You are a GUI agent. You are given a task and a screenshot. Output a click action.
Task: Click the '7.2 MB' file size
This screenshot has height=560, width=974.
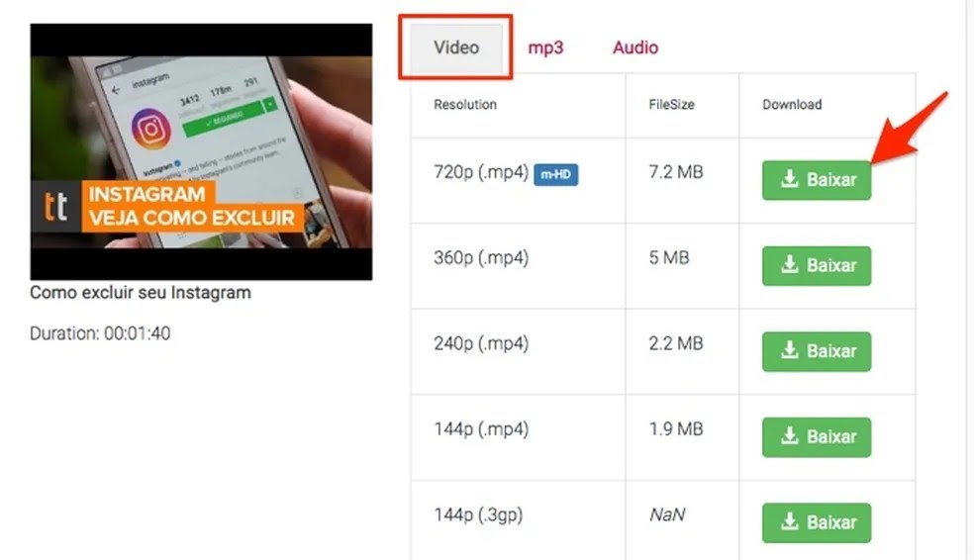[676, 172]
